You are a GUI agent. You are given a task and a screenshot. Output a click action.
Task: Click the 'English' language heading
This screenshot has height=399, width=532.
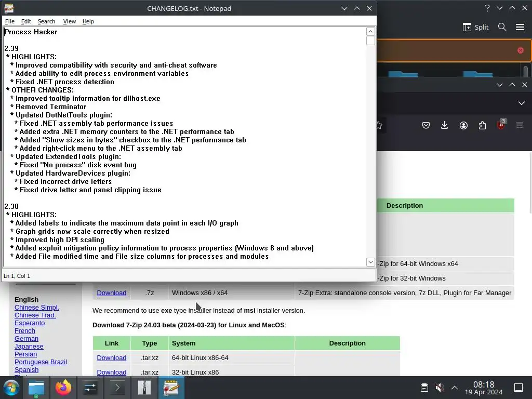point(26,300)
